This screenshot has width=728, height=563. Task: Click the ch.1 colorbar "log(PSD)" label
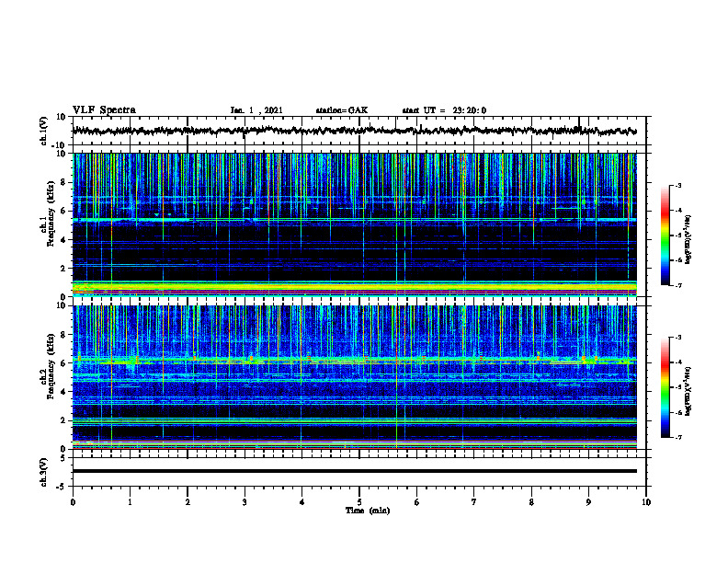point(688,240)
